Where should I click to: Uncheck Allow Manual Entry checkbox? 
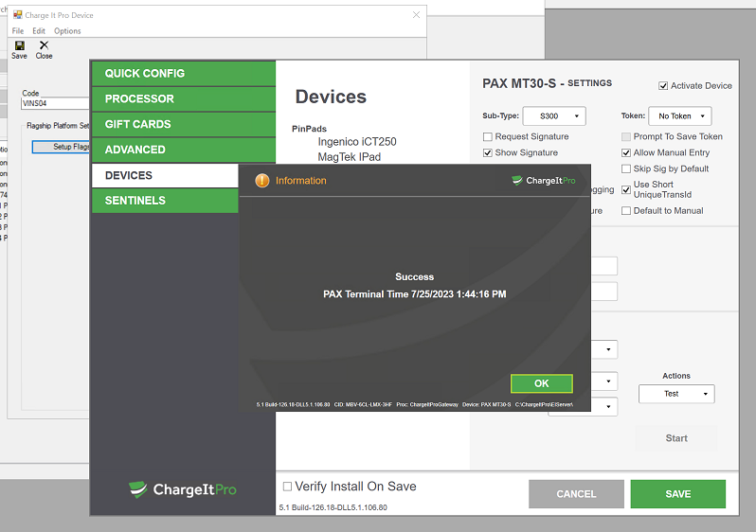pyautogui.click(x=626, y=152)
